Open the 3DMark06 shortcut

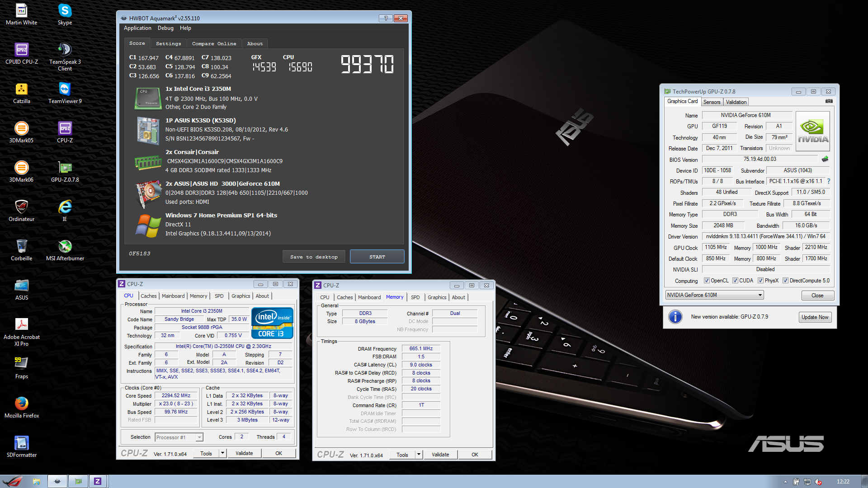pyautogui.click(x=22, y=171)
